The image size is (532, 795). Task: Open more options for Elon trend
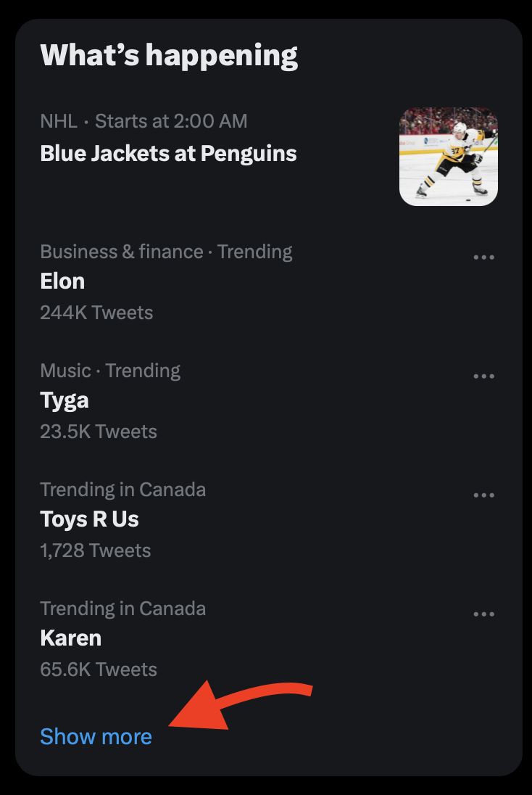[x=483, y=258]
